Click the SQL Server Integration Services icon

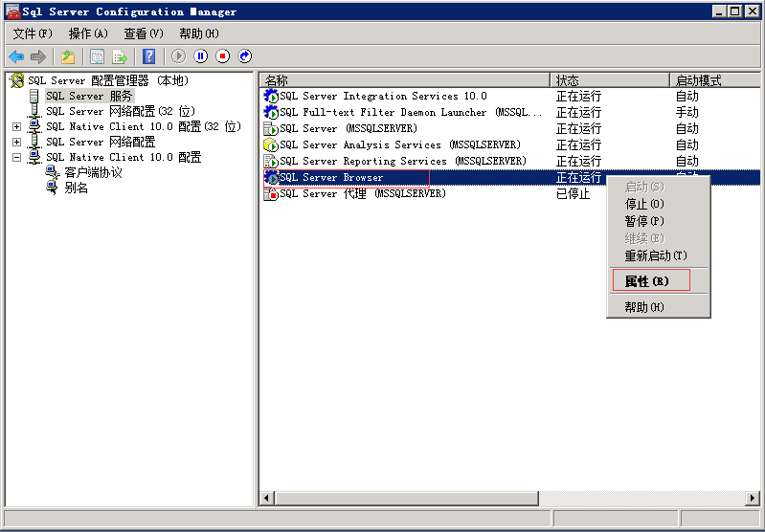(271, 96)
